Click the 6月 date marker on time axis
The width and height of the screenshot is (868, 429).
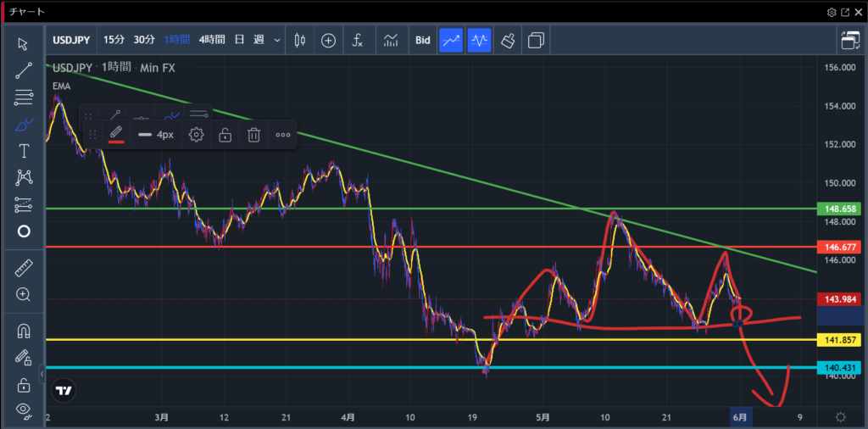(743, 417)
